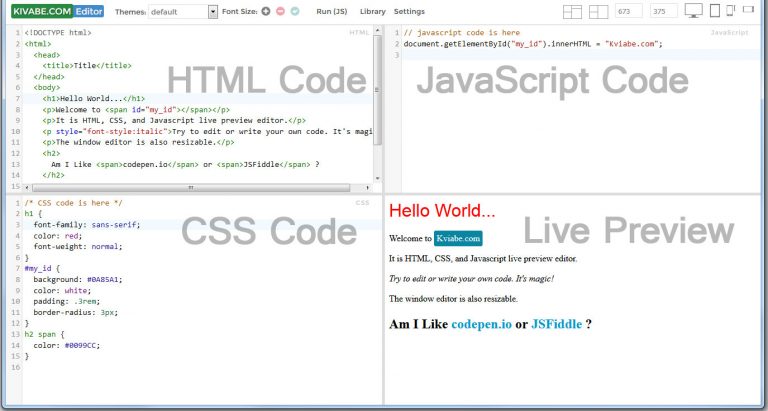
Task: Click the height field showing 375
Action: coord(664,11)
